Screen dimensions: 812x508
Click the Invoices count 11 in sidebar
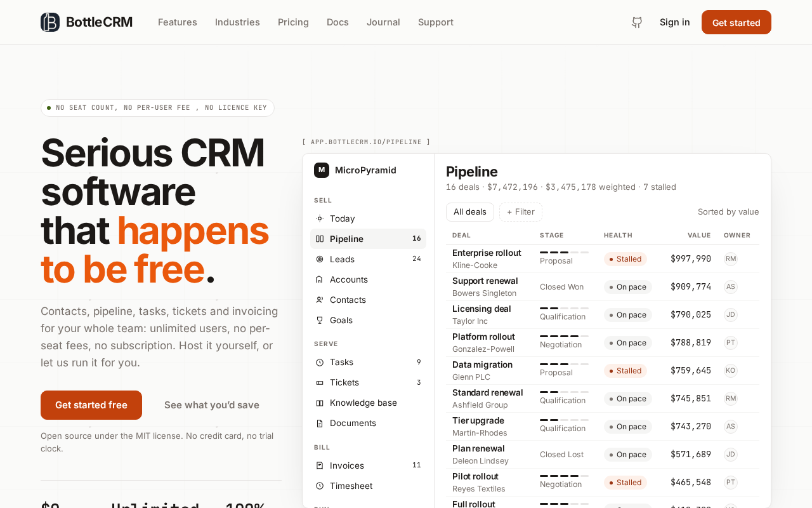(417, 465)
